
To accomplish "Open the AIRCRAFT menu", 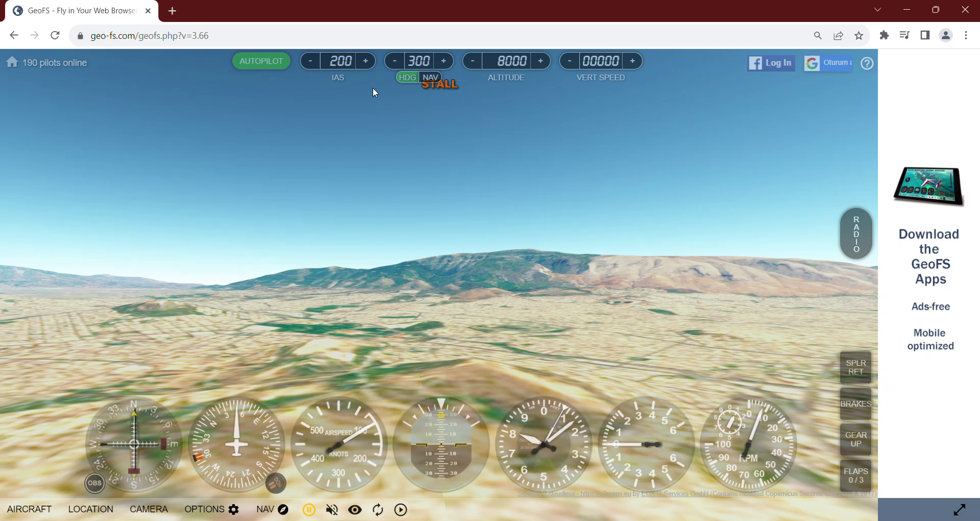I will [x=29, y=509].
